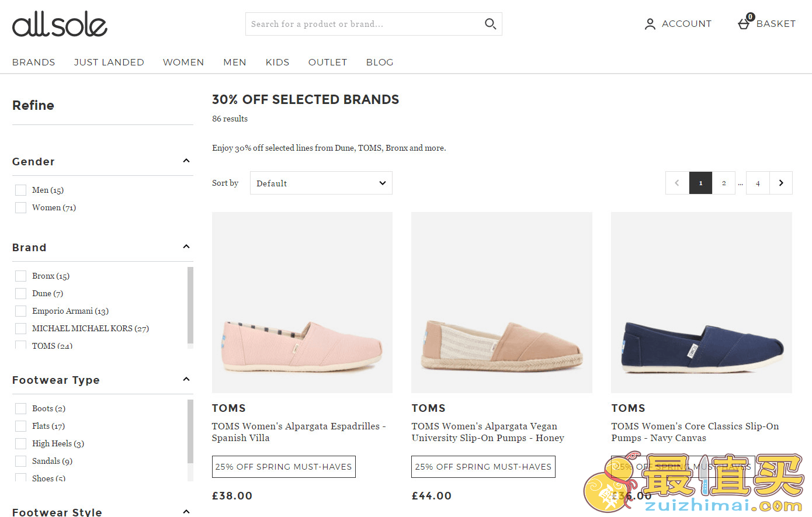The width and height of the screenshot is (812, 517).
Task: Collapse the Gender filter section
Action: (x=186, y=161)
